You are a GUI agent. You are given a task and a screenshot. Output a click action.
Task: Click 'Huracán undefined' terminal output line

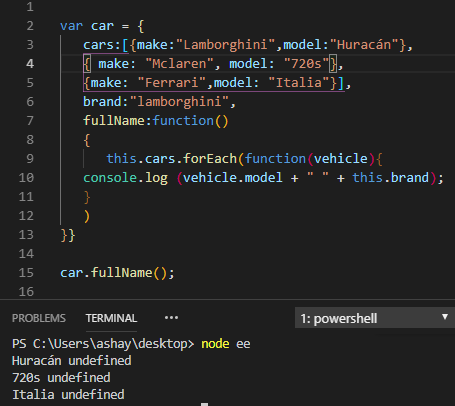(x=72, y=361)
